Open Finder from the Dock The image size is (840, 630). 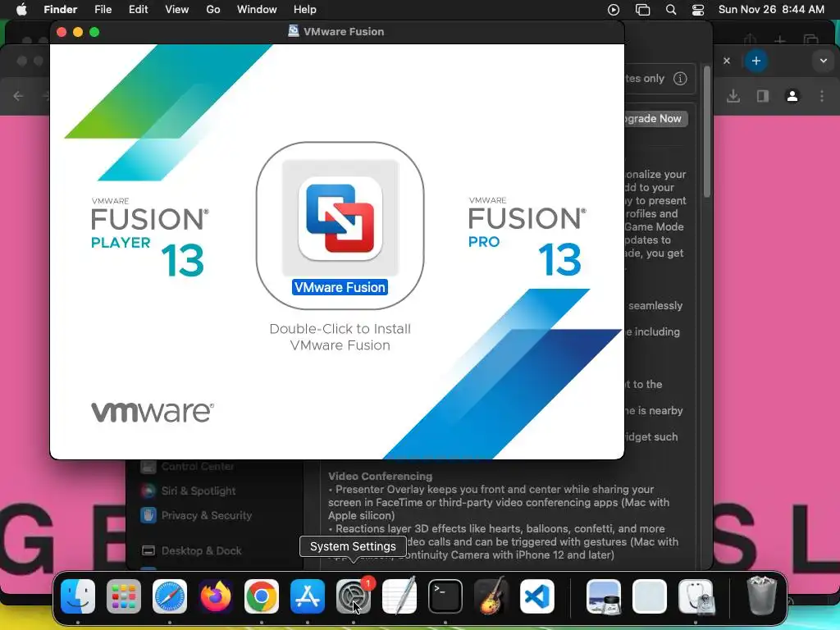tap(78, 596)
